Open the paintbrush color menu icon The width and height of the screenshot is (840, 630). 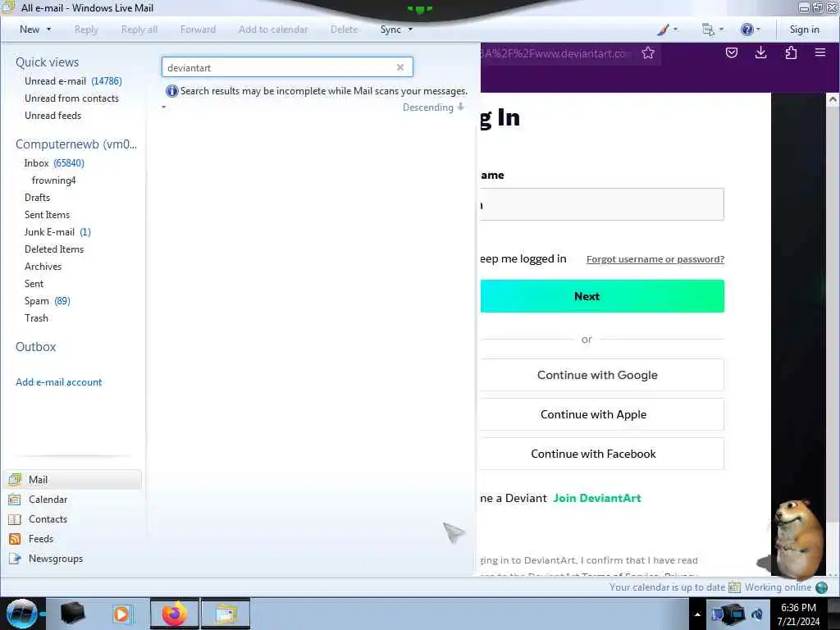(663, 30)
